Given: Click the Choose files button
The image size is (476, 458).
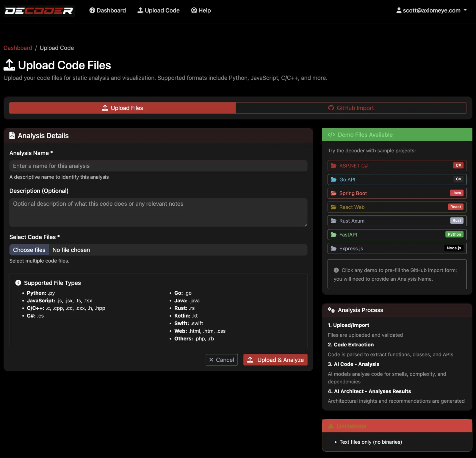Looking at the screenshot, I should point(29,250).
